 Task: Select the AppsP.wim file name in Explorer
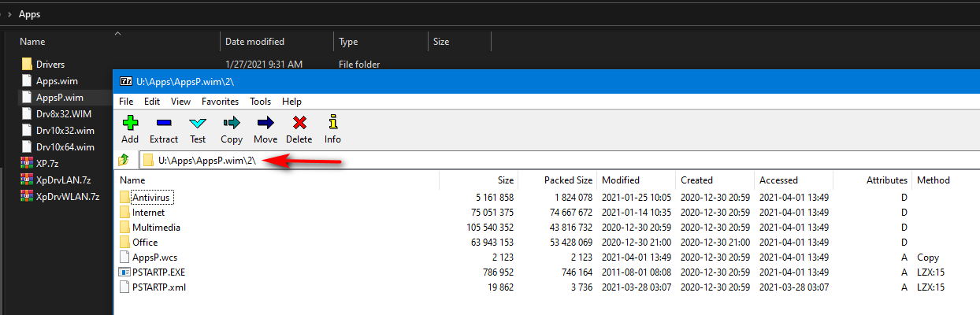60,97
